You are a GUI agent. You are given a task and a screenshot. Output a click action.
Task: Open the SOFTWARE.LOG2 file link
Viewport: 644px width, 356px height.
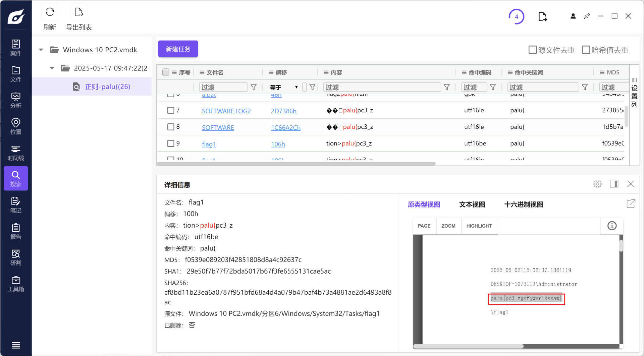226,111
